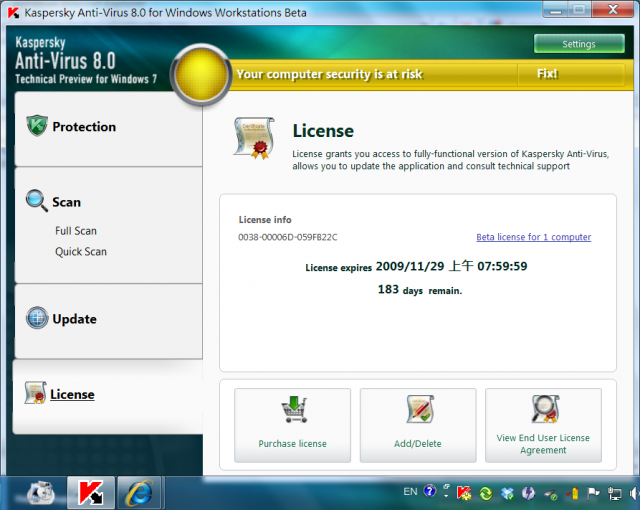640x510 pixels.
Task: Click the volume speaker tray icon
Action: tap(635, 494)
